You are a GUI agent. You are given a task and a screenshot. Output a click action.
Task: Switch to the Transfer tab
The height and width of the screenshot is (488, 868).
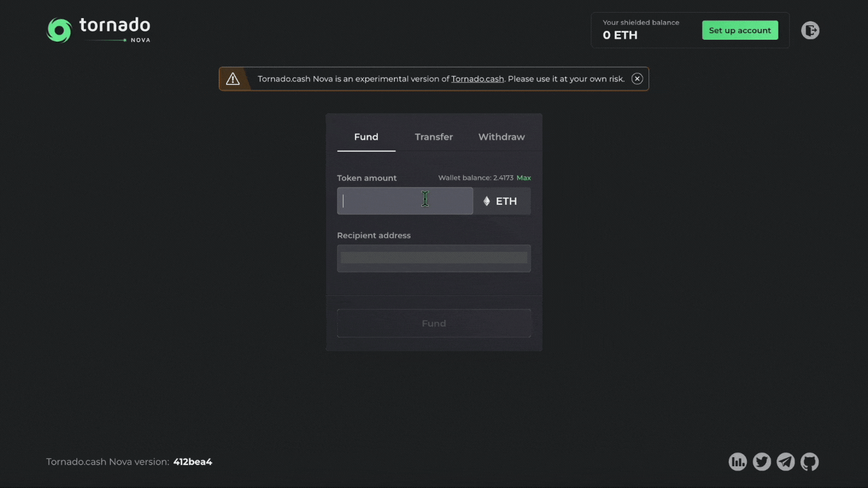click(433, 137)
